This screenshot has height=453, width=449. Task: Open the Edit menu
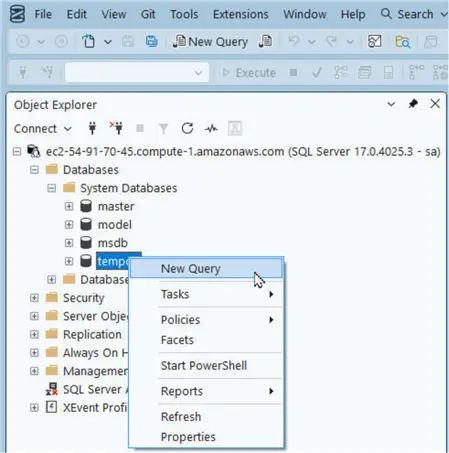click(x=76, y=14)
